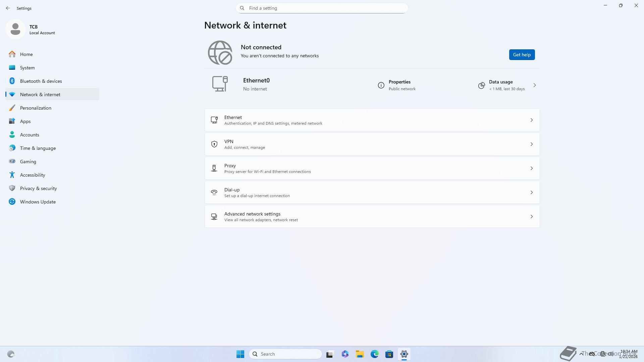644x362 pixels.
Task: Click the Properties info icon
Action: (381, 85)
